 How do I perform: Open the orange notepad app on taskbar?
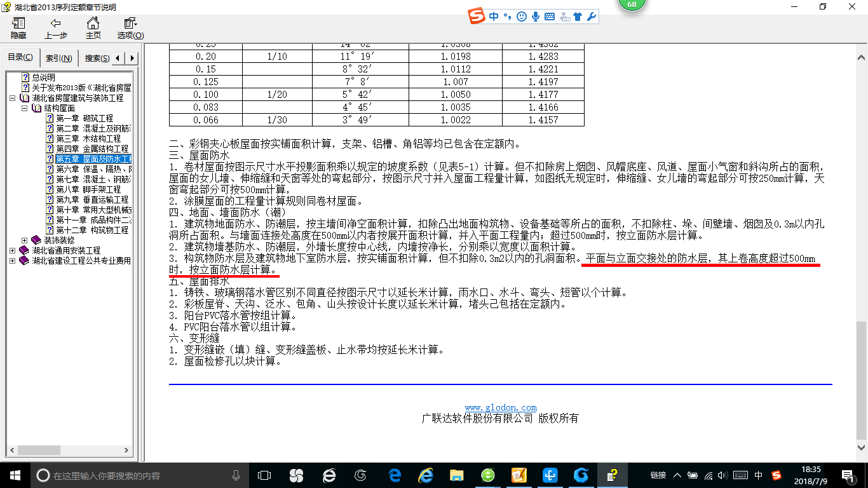(x=519, y=475)
